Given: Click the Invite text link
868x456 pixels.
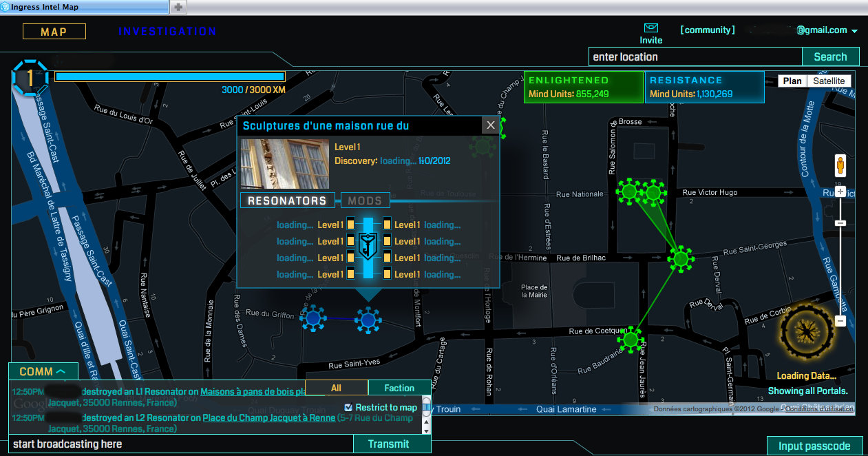Looking at the screenshot, I should tap(651, 41).
